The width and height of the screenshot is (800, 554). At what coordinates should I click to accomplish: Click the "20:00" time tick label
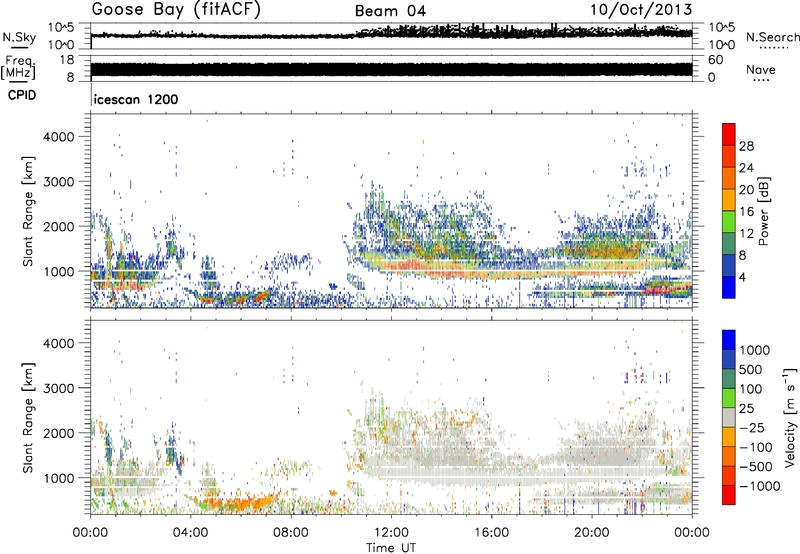(591, 533)
